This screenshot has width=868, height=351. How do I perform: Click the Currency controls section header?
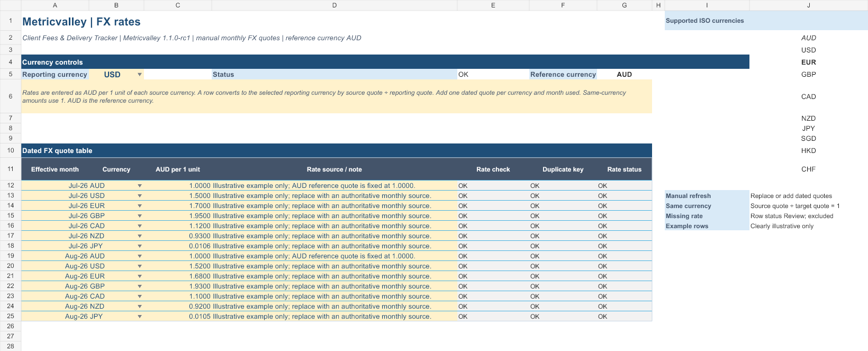pos(385,62)
